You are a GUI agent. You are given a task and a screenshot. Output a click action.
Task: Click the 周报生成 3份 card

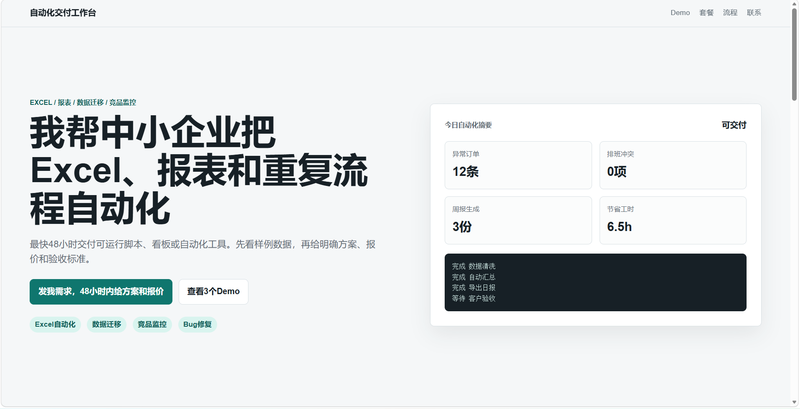point(518,220)
